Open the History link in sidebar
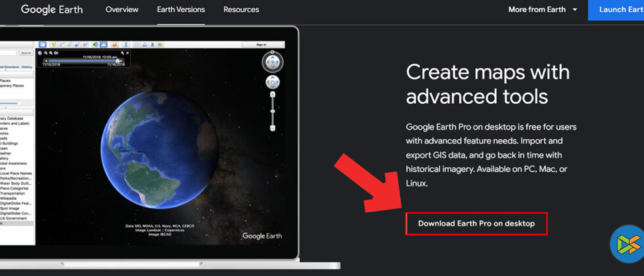Viewport: 644px width, 276px height. tap(27, 66)
